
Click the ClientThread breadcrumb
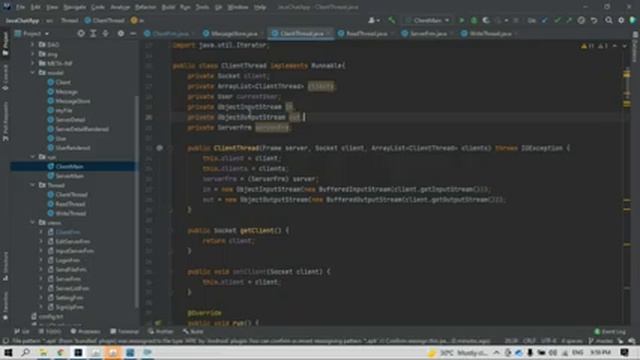click(104, 20)
